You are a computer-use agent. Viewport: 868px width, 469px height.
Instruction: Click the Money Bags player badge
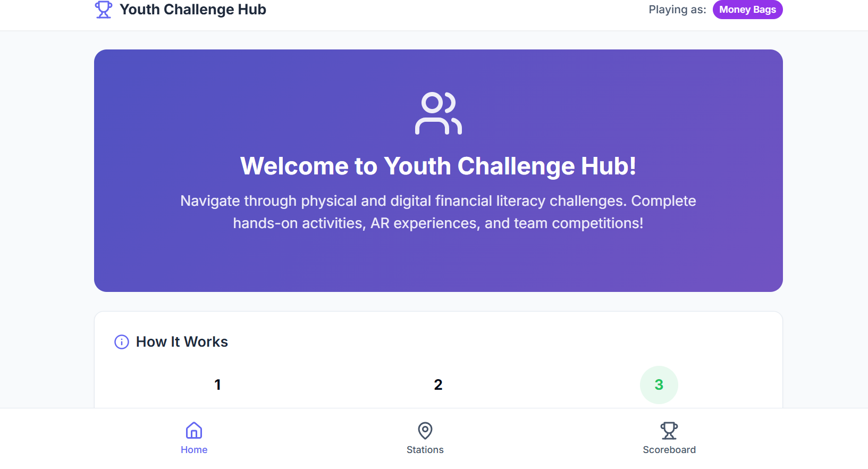[747, 9]
